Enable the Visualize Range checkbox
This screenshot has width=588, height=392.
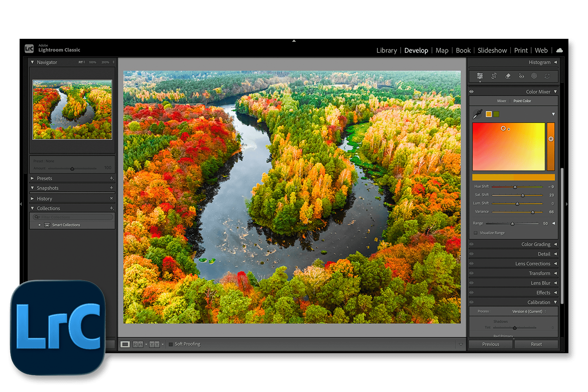476,233
